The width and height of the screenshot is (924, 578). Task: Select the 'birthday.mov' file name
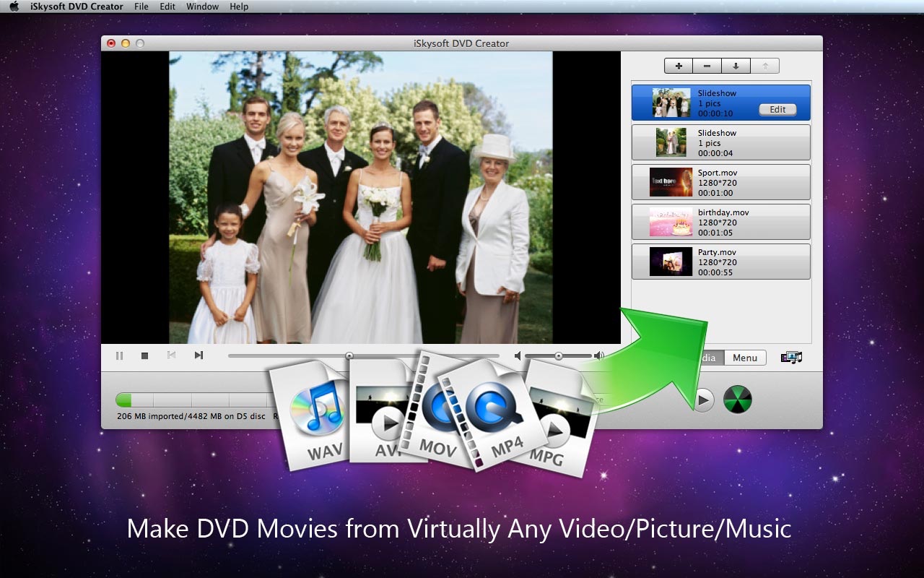pos(723,212)
